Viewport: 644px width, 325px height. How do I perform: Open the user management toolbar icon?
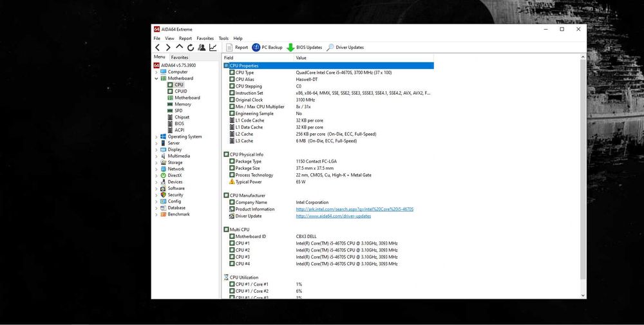tap(202, 48)
